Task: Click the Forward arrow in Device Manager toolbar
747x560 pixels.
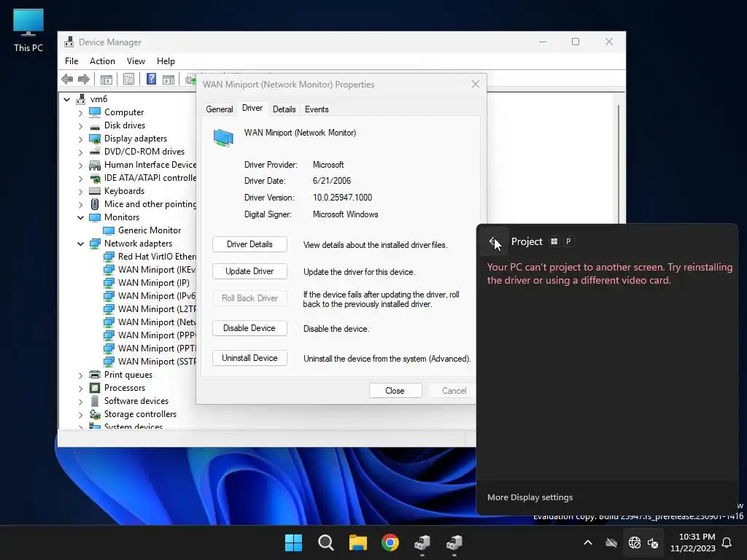Action: click(84, 79)
